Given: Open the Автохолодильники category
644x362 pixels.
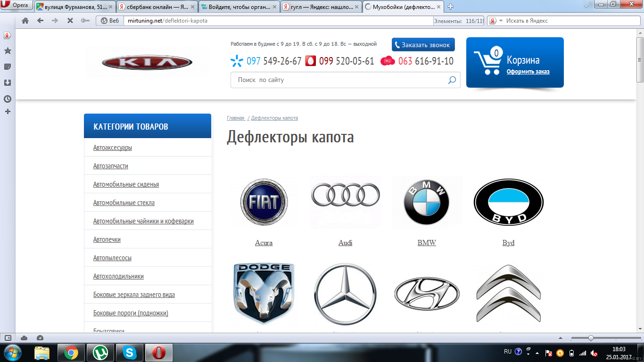Looking at the screenshot, I should 118,276.
